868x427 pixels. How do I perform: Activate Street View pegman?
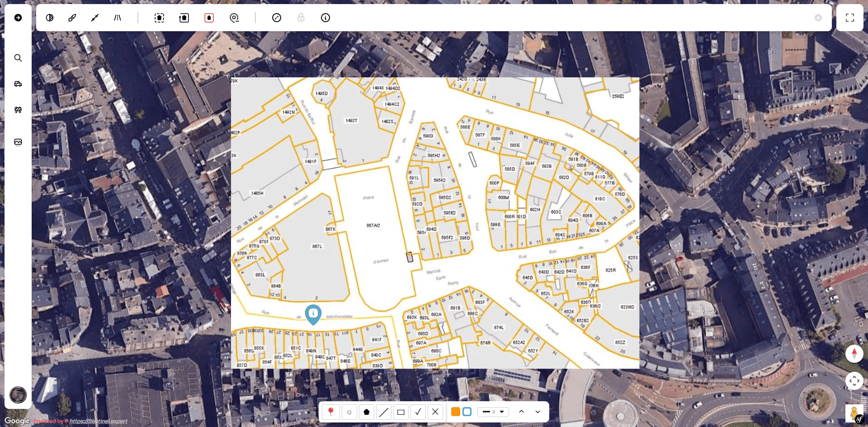pyautogui.click(x=854, y=413)
